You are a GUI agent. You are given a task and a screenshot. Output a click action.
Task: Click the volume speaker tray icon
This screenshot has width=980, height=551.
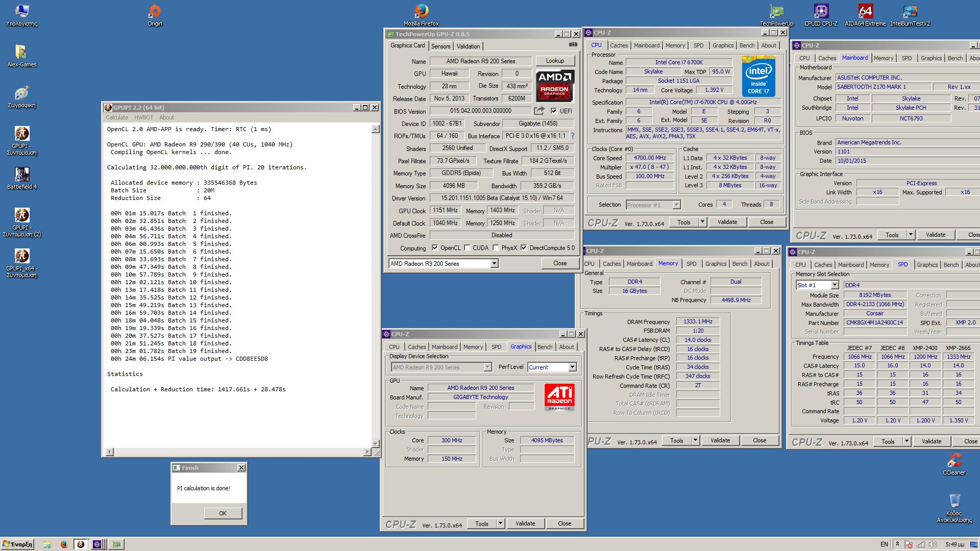coord(933,544)
